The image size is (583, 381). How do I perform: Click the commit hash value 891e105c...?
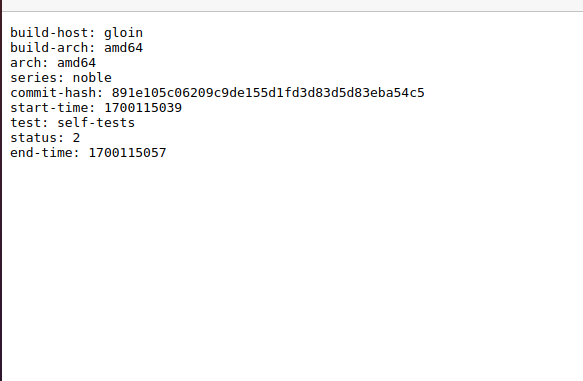pos(268,93)
